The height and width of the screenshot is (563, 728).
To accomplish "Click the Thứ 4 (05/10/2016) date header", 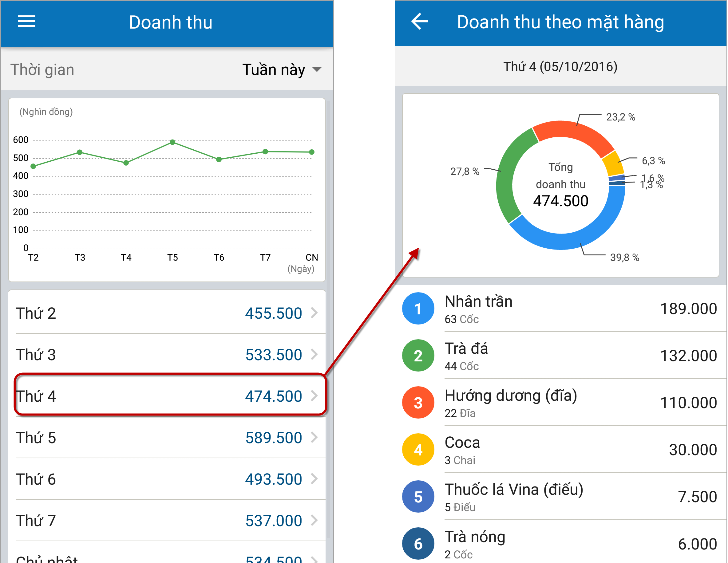I will (560, 67).
